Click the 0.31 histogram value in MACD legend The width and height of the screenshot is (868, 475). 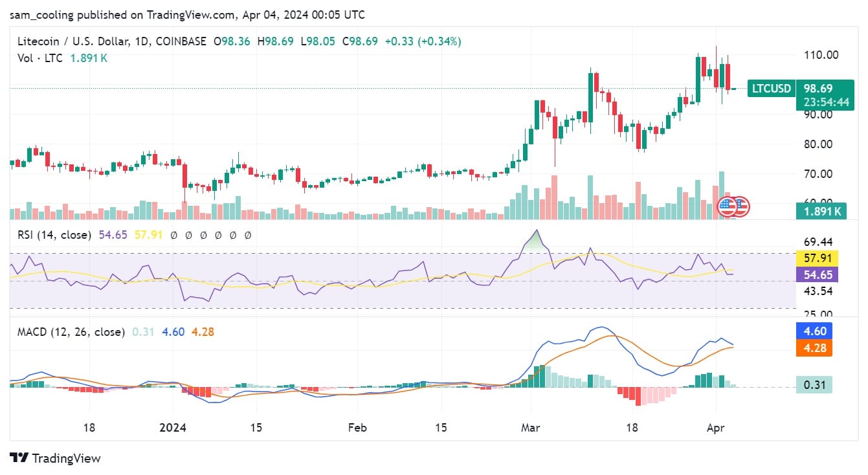(x=142, y=332)
